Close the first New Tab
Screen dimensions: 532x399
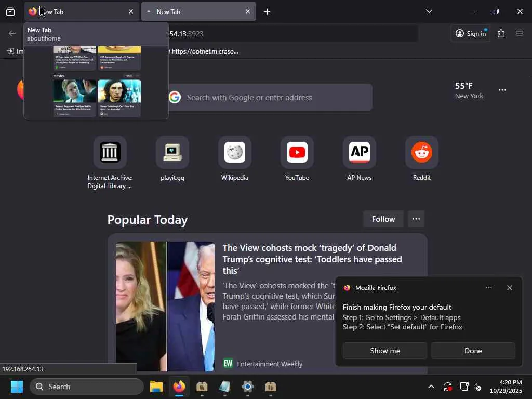pos(130,12)
